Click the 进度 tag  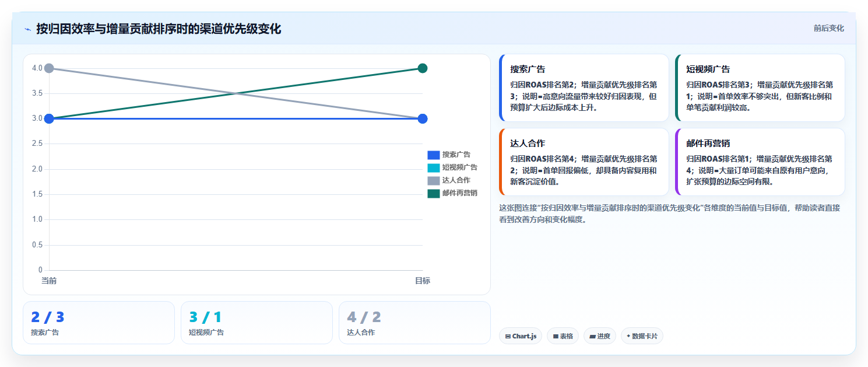[600, 336]
